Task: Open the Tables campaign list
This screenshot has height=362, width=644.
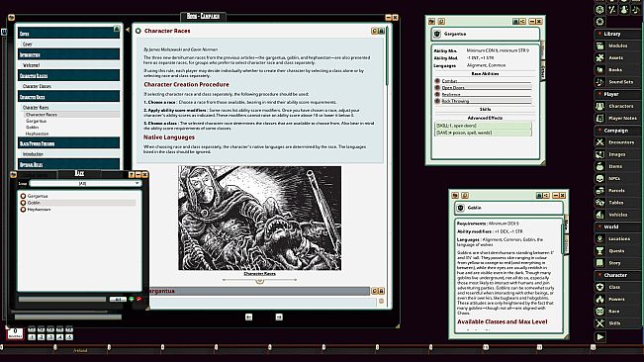Action: [617, 203]
